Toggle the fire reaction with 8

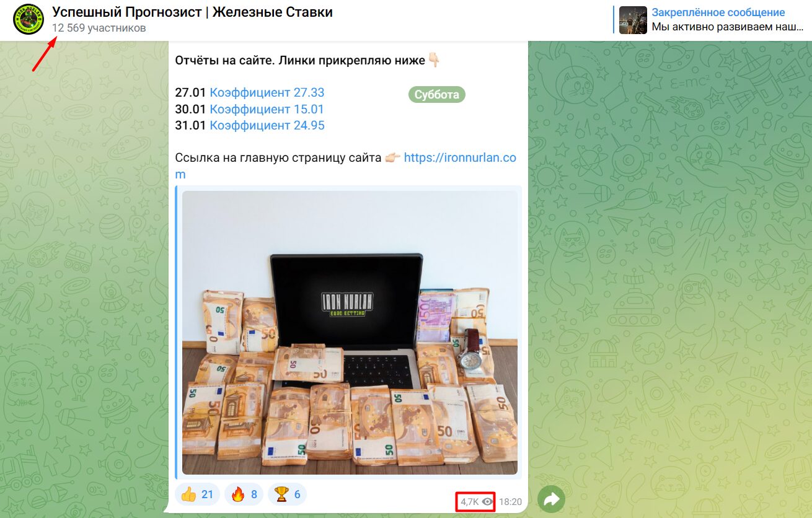[x=244, y=494]
